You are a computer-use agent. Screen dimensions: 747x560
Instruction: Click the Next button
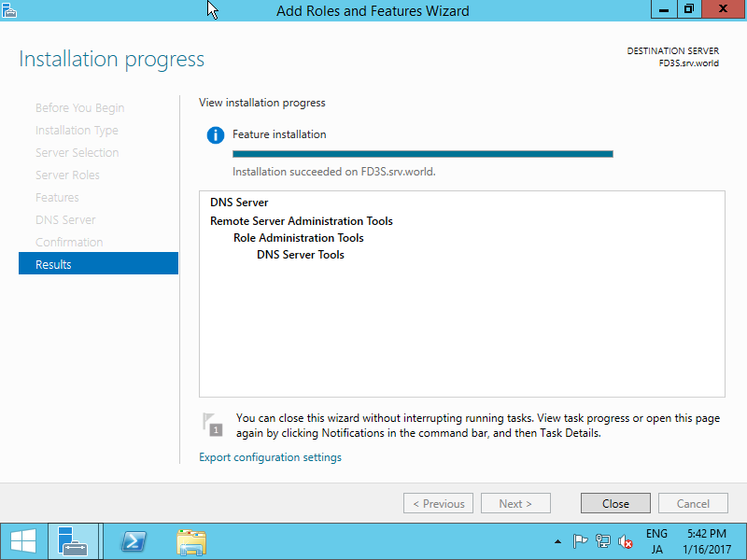pos(515,503)
